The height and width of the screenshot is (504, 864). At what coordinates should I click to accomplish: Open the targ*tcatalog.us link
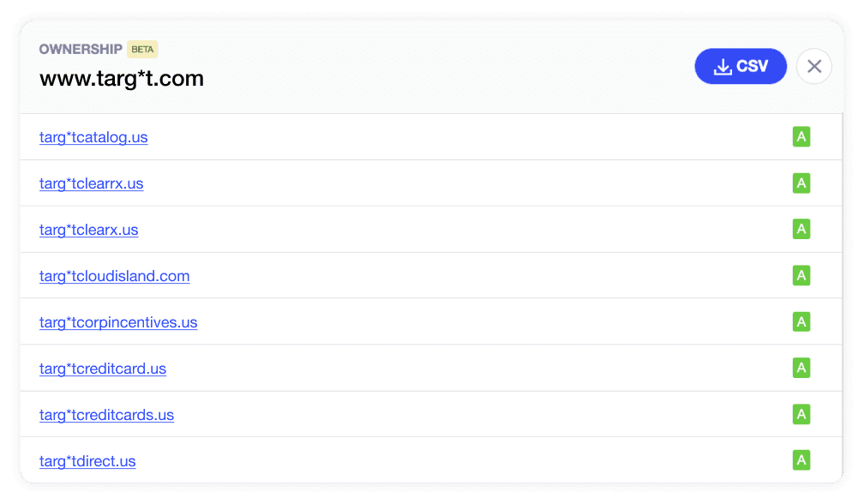pos(93,137)
